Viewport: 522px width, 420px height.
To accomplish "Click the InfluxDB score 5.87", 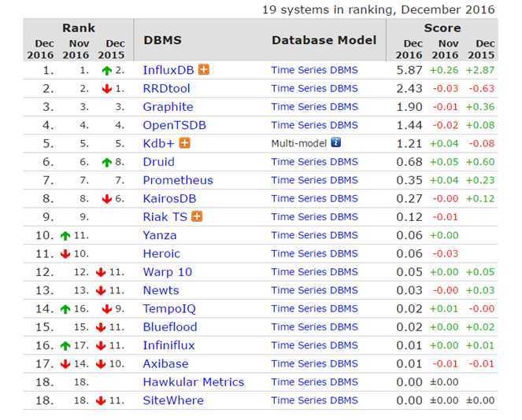I will tap(409, 70).
